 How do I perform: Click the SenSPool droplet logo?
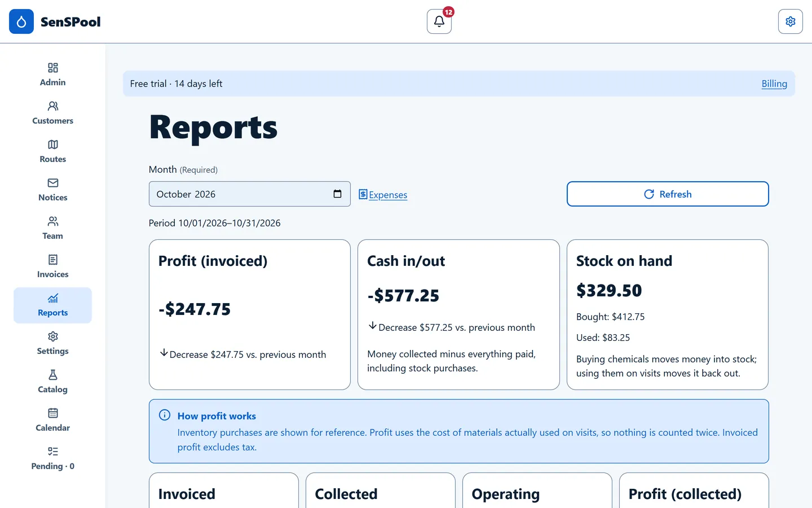coord(21,21)
